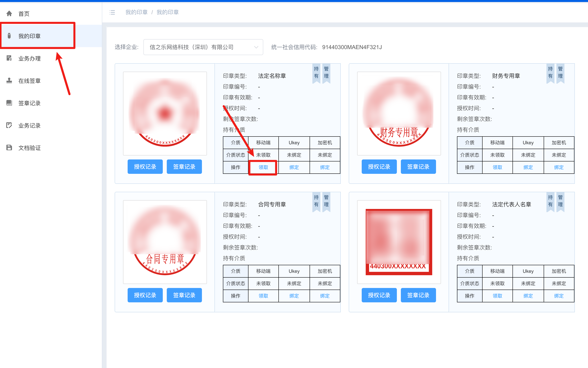
Task: Click 领取 for 财务专用章 mobile medium
Action: pyautogui.click(x=497, y=167)
